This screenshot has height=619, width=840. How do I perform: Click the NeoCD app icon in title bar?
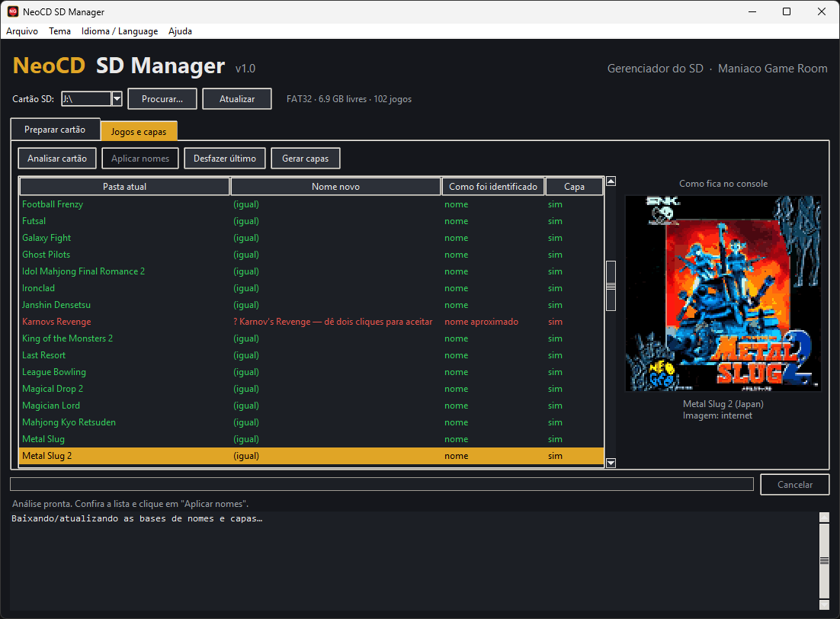(x=13, y=11)
